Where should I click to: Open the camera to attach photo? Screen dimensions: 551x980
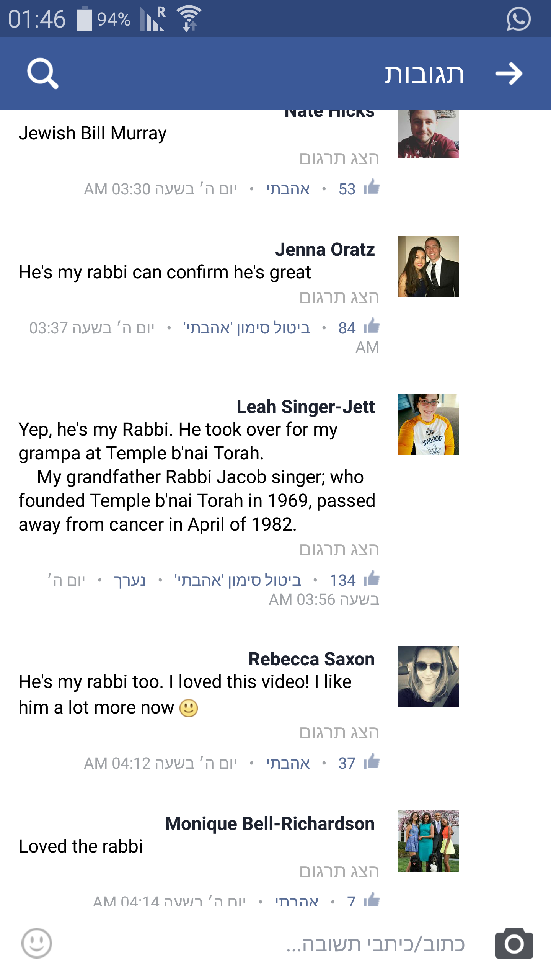(514, 943)
